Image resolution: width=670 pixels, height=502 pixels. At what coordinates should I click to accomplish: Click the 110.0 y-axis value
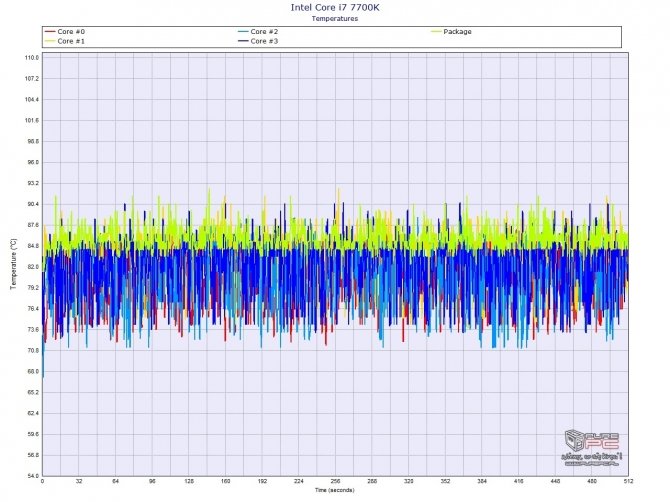[32, 58]
